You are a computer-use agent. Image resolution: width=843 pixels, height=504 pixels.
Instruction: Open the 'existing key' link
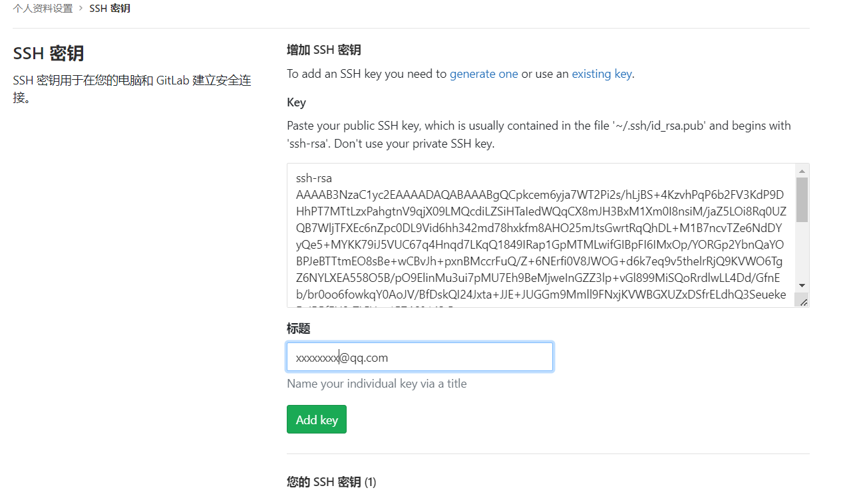click(601, 74)
